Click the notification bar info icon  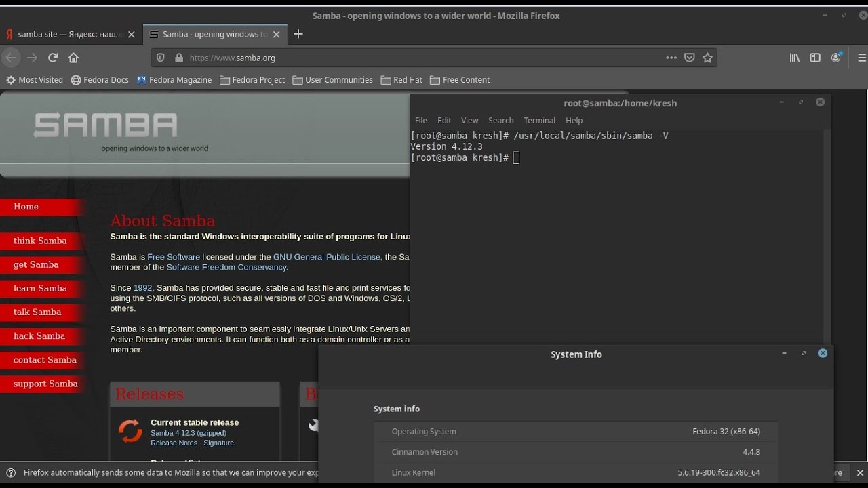[11, 473]
